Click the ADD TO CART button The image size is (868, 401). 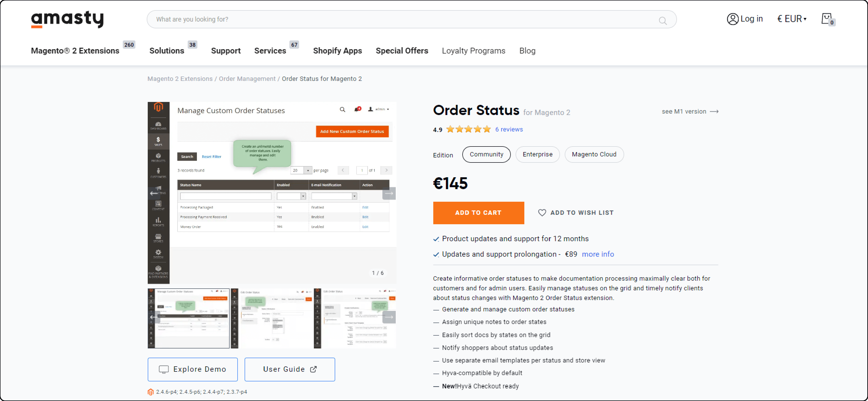tap(479, 213)
